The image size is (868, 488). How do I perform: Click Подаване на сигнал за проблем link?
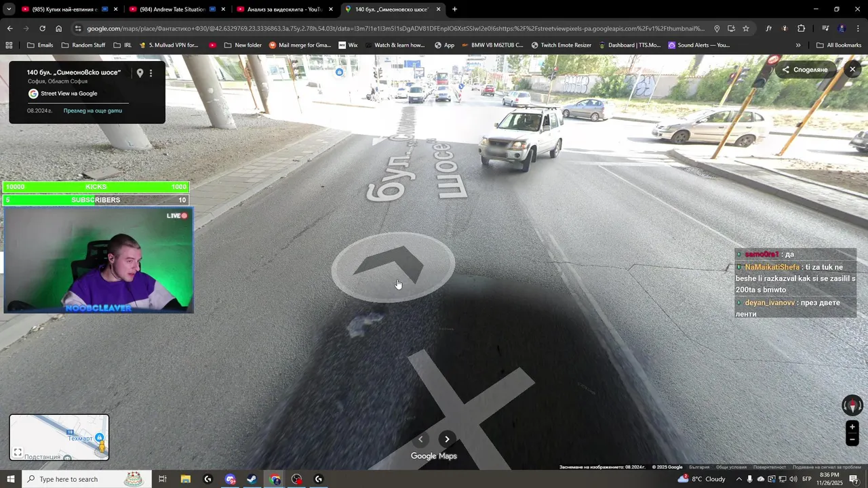(827, 467)
